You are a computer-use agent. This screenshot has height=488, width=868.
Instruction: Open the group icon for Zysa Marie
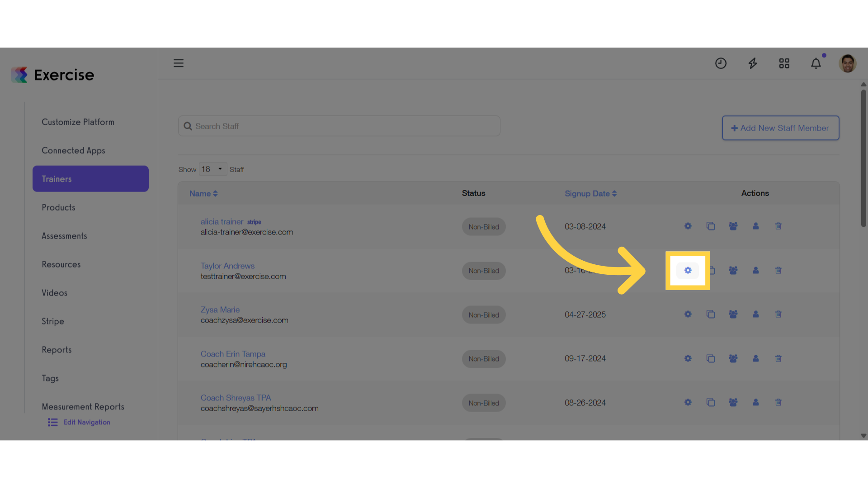(x=733, y=314)
